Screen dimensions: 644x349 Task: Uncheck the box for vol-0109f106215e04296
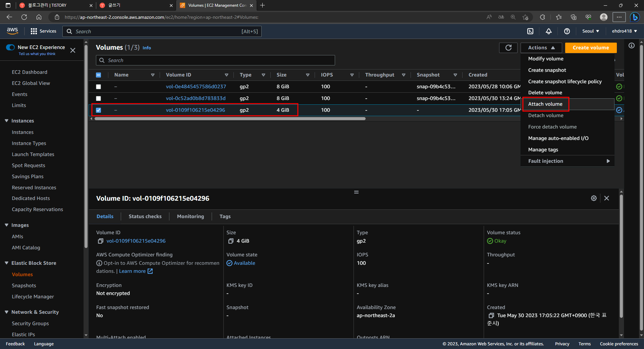click(98, 110)
